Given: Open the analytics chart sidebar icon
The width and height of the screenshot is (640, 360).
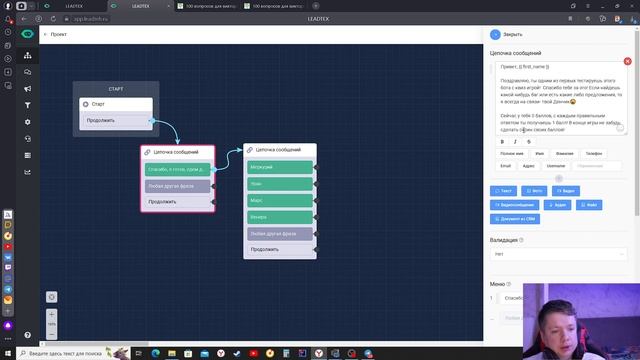Looking at the screenshot, I should tap(27, 172).
